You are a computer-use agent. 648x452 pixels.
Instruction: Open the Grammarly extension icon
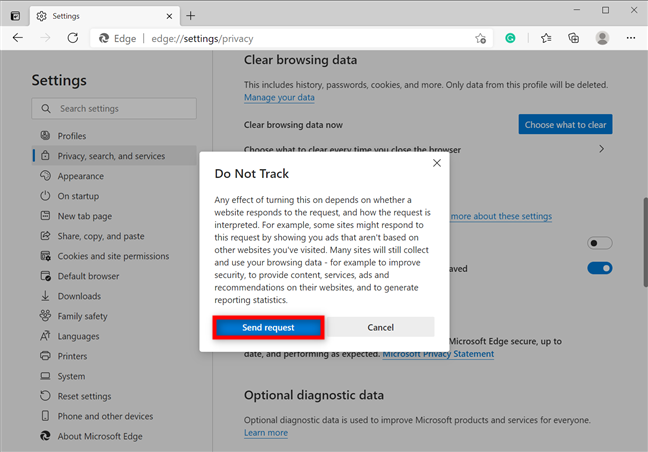click(509, 37)
